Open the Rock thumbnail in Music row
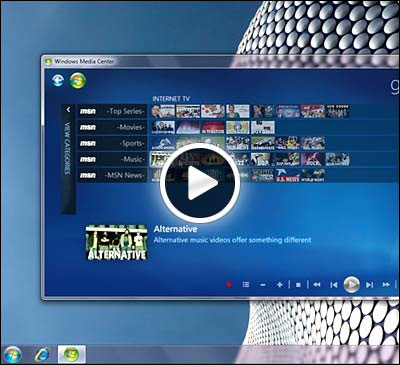The image size is (400, 365). point(313,159)
